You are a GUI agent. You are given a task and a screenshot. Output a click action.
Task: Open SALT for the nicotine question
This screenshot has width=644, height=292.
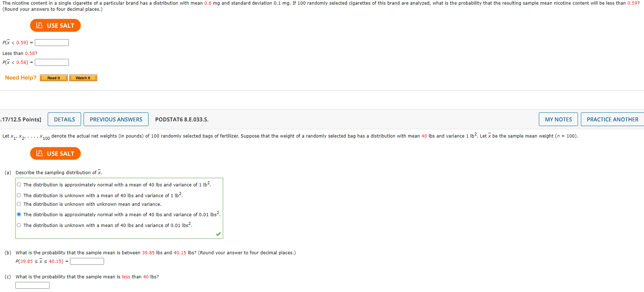[x=55, y=26]
